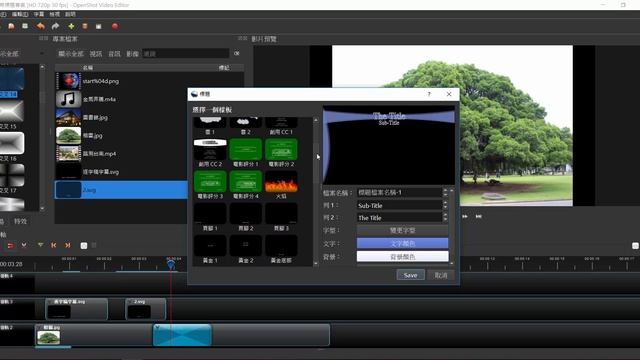Open the white 背景顏色 background color picker

pos(402,257)
